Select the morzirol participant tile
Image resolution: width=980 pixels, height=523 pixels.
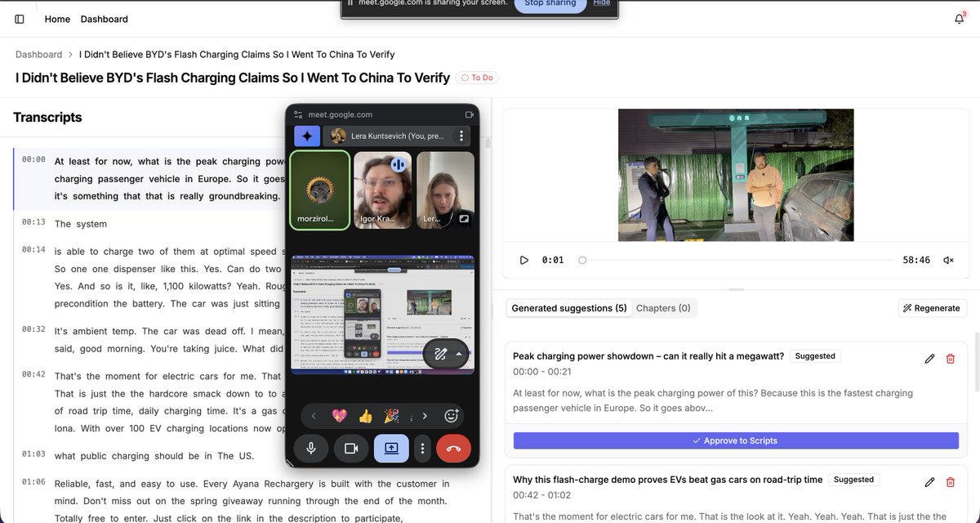(320, 190)
